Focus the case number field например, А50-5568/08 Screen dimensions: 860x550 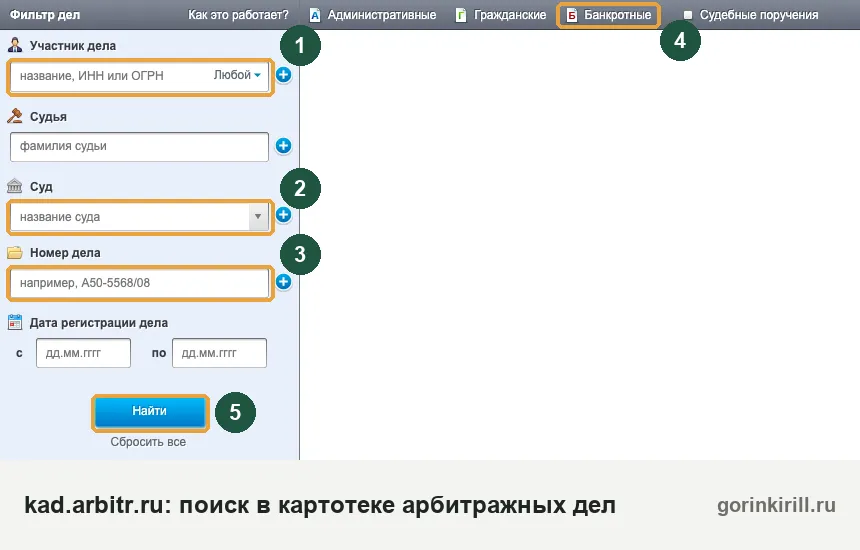pos(139,283)
